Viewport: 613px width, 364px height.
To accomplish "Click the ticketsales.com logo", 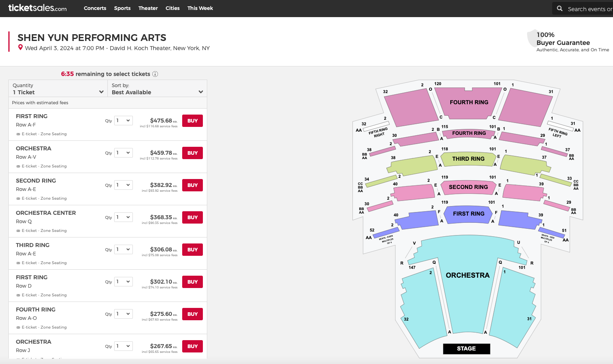I will point(37,8).
